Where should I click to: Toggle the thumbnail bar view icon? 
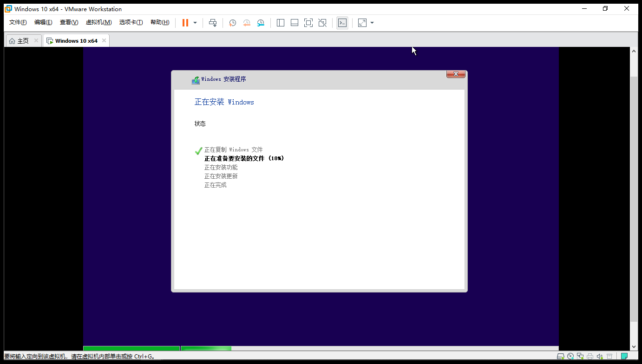pos(295,23)
